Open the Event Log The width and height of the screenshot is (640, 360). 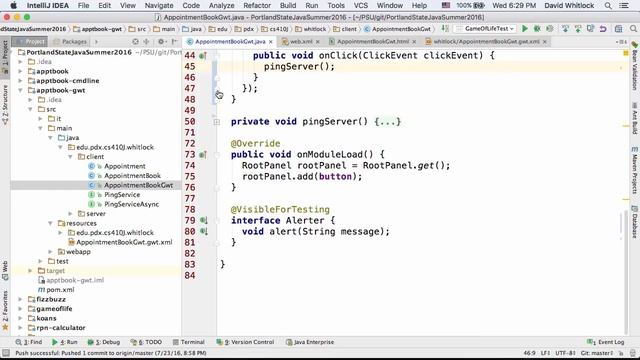point(605,342)
